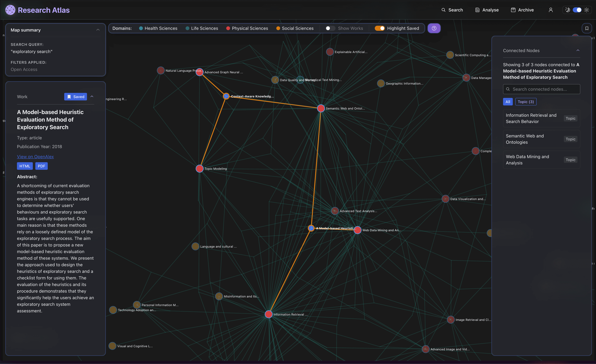The height and width of the screenshot is (364, 596).
Task: Open the map help dialog
Action: tap(434, 28)
